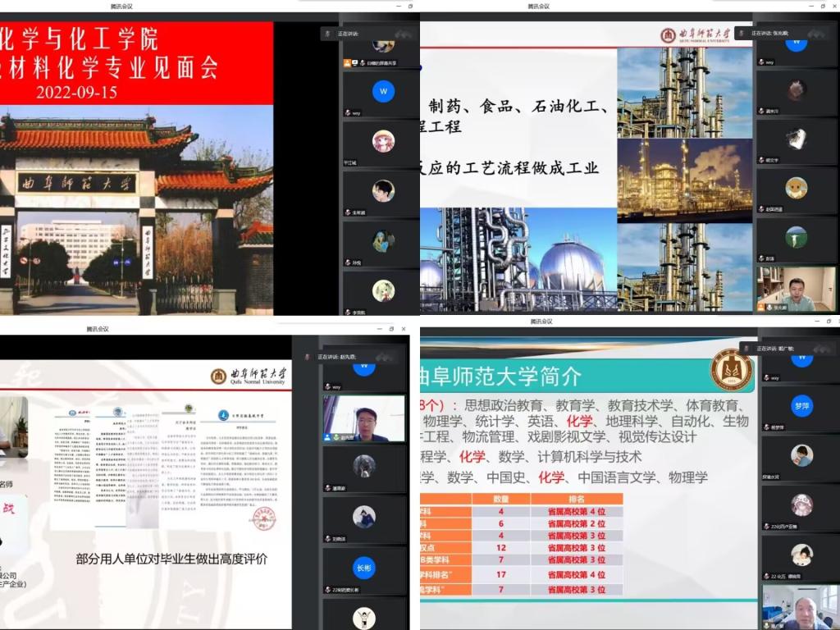Click microphone icon in bottom-right window speaking bar
Viewport: 840px width, 630px height.
[748, 348]
